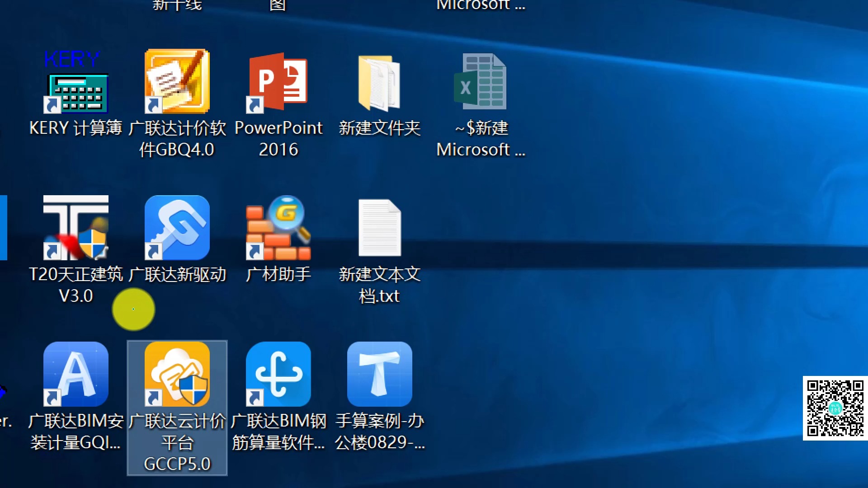
Task: Click the PowerPoint 2016 text label
Action: [x=278, y=139]
